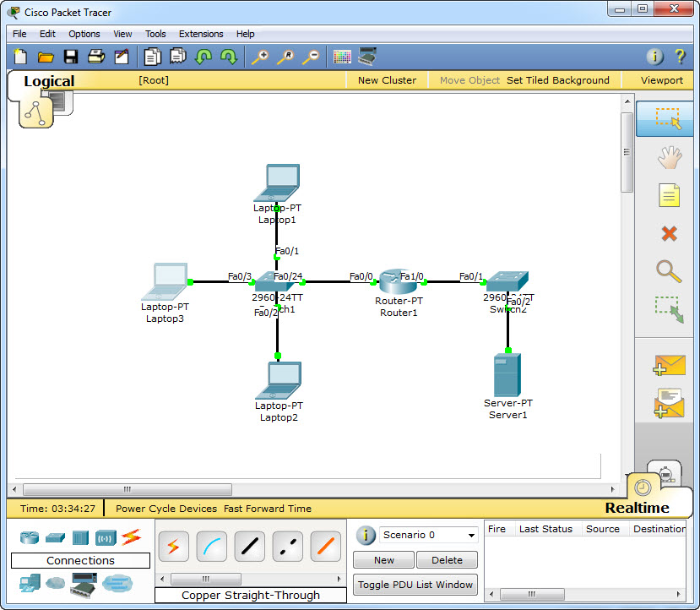Viewport: 700px width, 610px height.
Task: Click the New Cluster button
Action: point(387,80)
